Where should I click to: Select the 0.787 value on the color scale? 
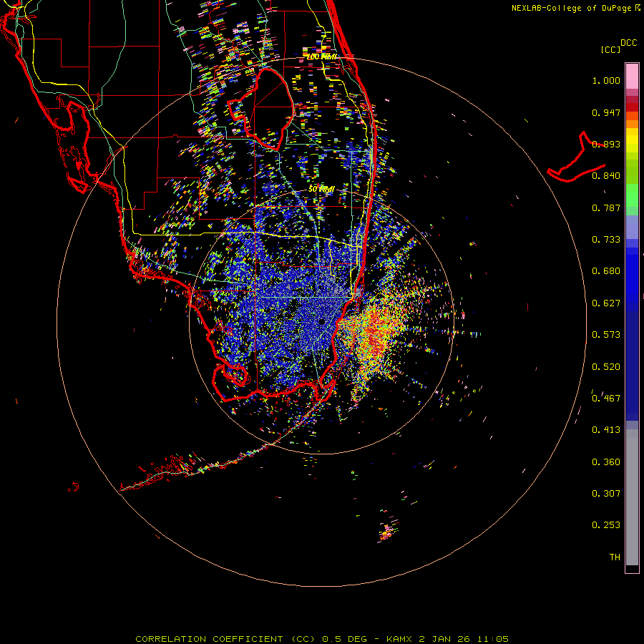[606, 208]
